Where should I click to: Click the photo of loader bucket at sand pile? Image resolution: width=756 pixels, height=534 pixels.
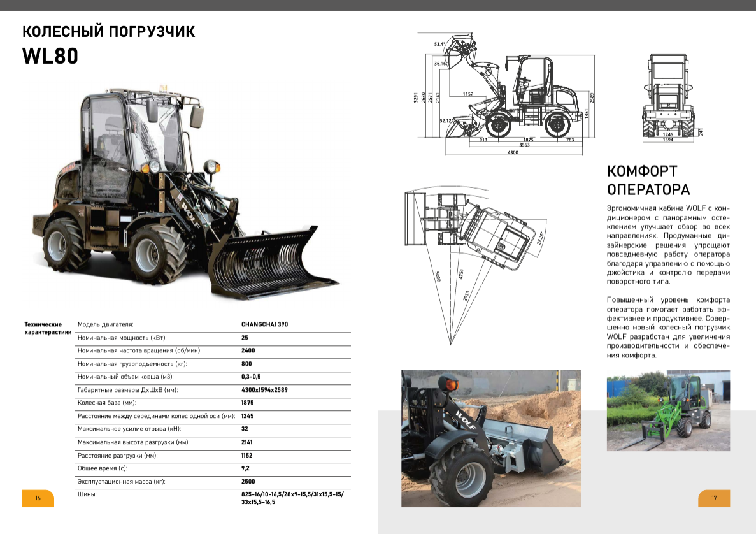point(490,438)
